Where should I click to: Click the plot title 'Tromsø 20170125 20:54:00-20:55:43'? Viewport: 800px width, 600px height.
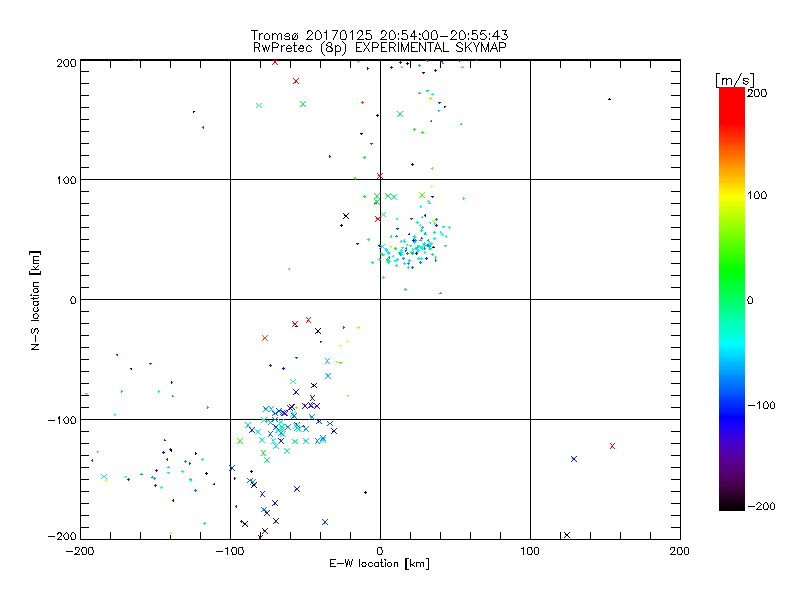(x=379, y=35)
